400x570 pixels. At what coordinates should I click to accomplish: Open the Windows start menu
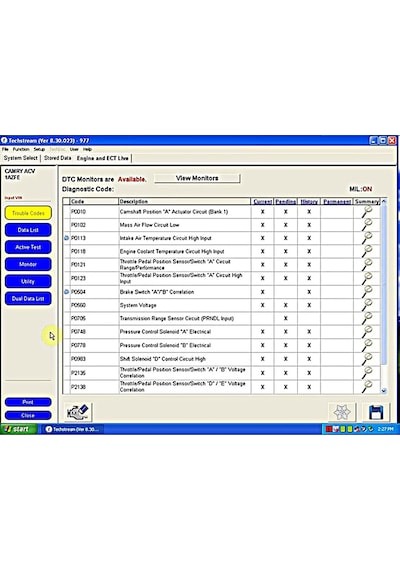19,429
